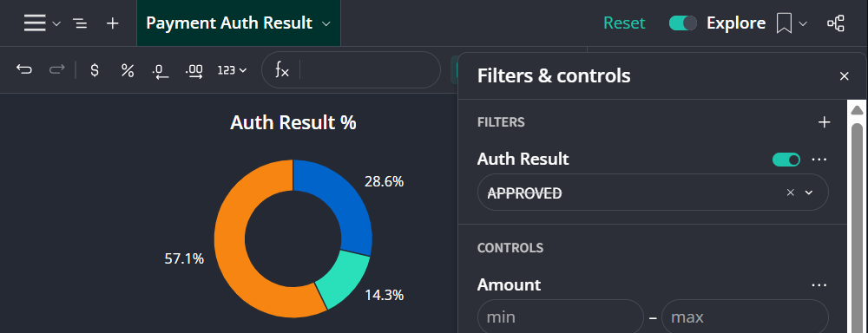Open the outline list icon
The image size is (868, 333).
pos(80,23)
